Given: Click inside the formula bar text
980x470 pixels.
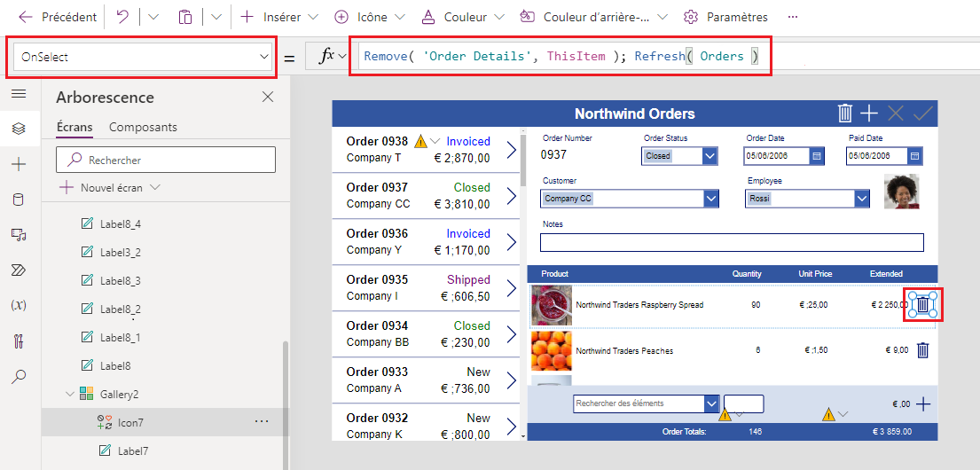Looking at the screenshot, I should [560, 56].
